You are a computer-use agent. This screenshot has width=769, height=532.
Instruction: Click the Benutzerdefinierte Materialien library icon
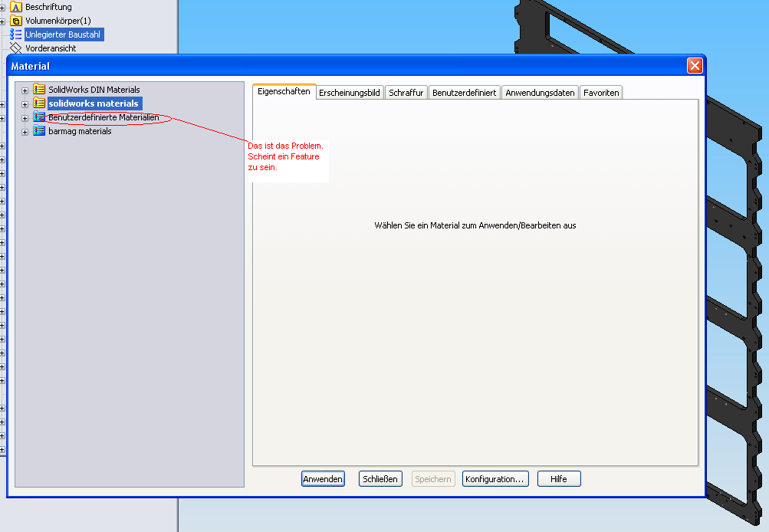[39, 117]
